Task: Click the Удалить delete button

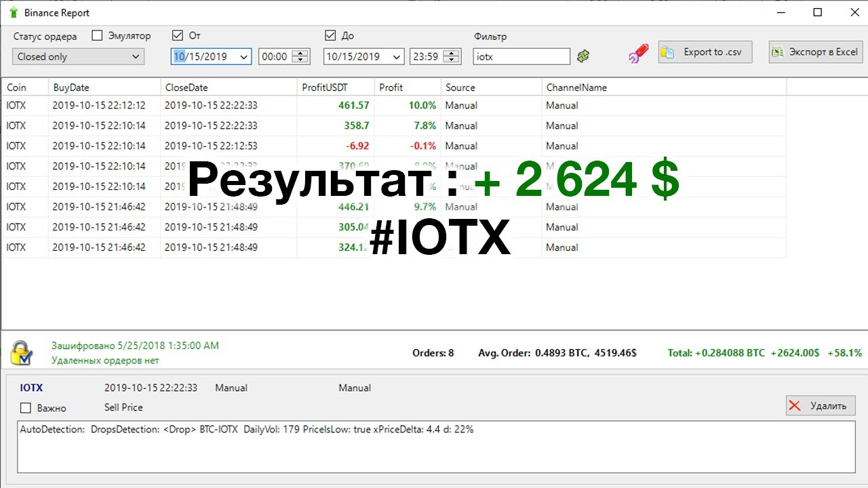Action: pyautogui.click(x=821, y=405)
